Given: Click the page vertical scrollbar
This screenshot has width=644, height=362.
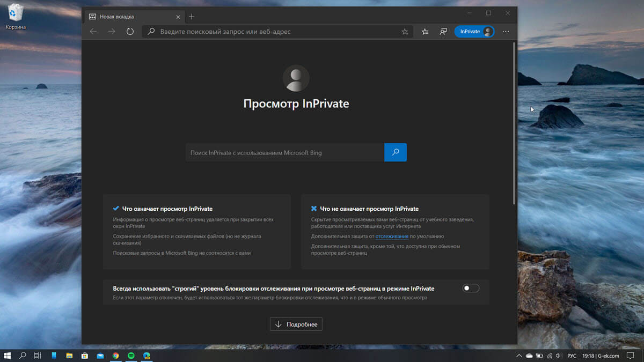Looking at the screenshot, I should pyautogui.click(x=514, y=123).
